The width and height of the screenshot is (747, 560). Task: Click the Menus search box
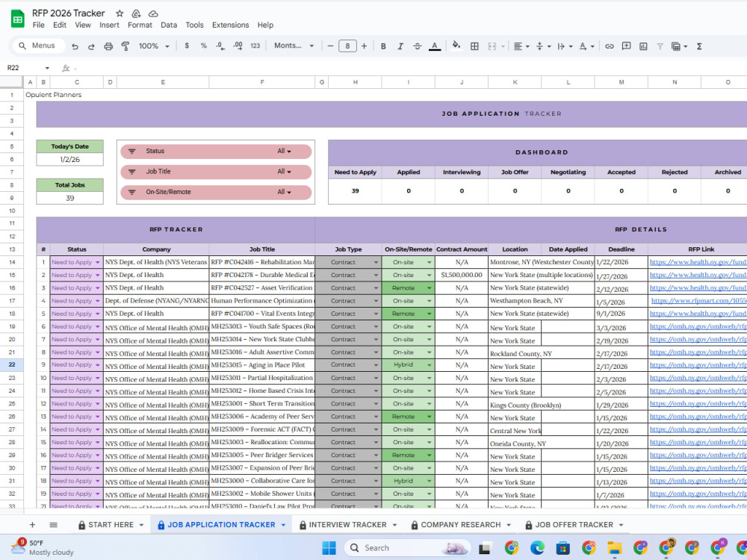37,46
